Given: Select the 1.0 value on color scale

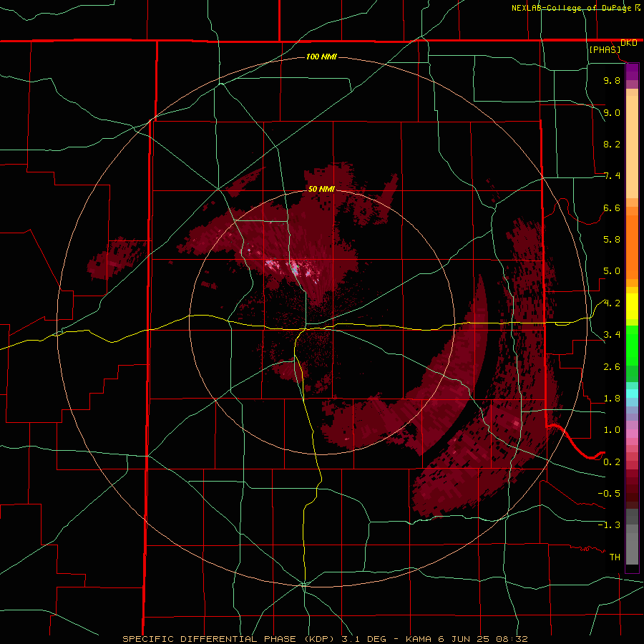Looking at the screenshot, I should (x=612, y=430).
